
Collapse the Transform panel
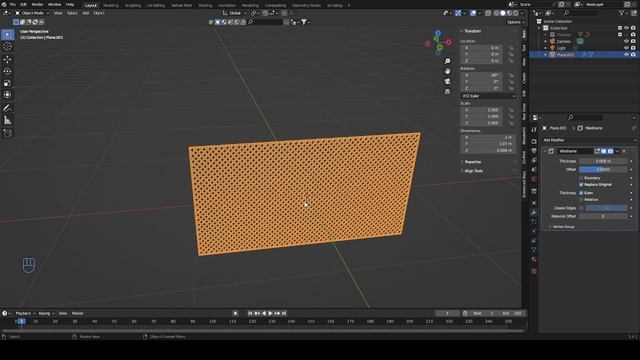(472, 31)
